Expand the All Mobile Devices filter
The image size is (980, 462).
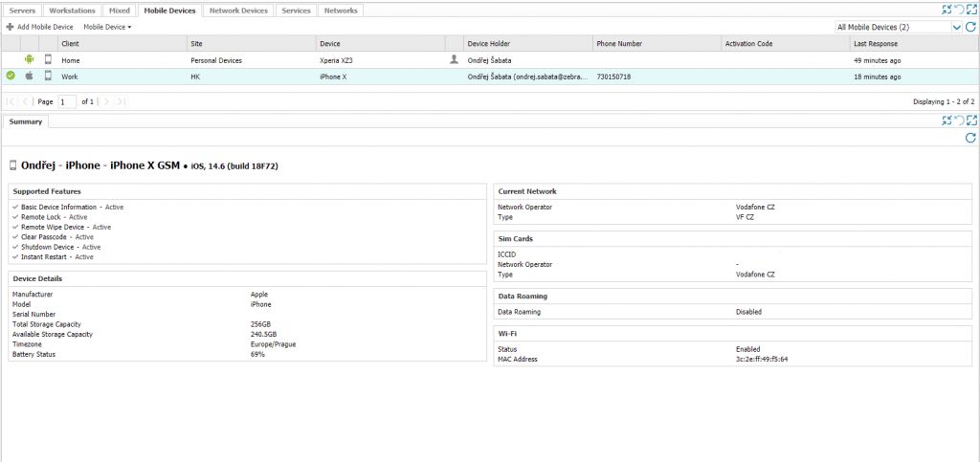(x=957, y=28)
